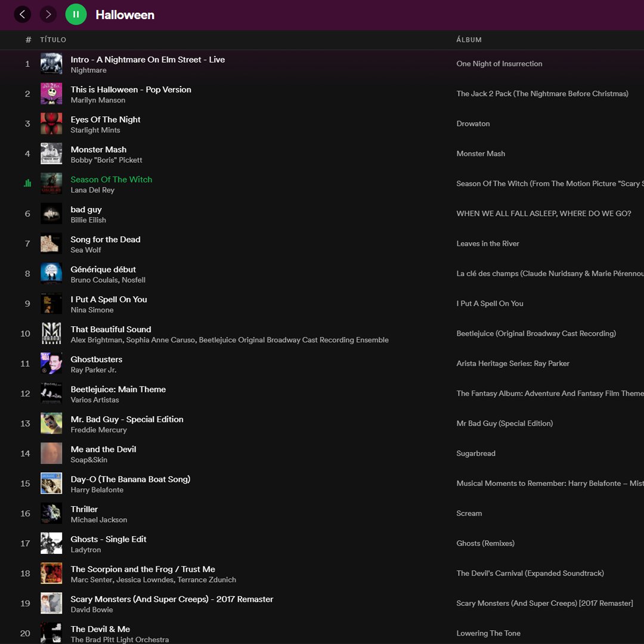Screen dimensions: 644x644
Task: Open album Arista Heritage Series: Ray Parker
Action: pyautogui.click(x=513, y=364)
